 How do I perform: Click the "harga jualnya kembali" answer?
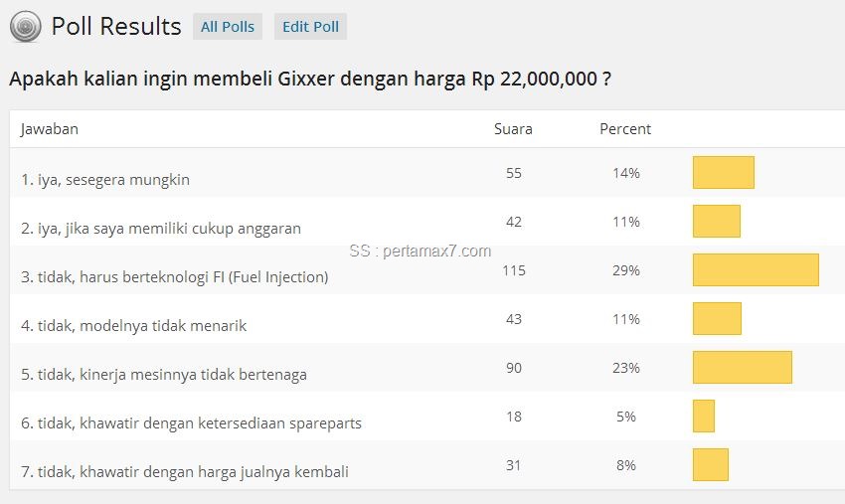(x=185, y=472)
